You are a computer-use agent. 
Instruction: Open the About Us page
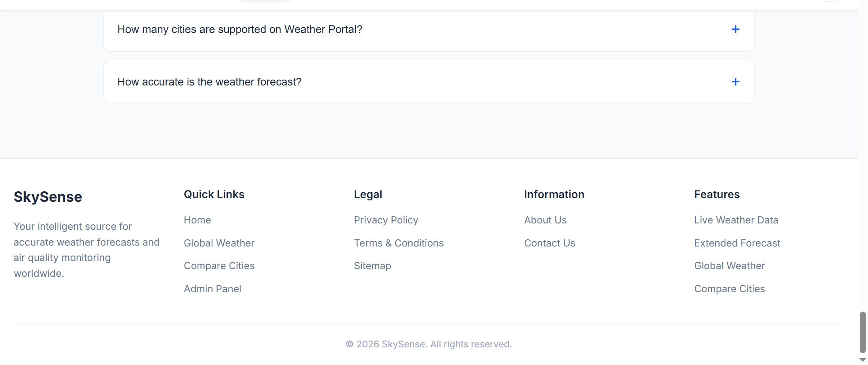(x=545, y=220)
